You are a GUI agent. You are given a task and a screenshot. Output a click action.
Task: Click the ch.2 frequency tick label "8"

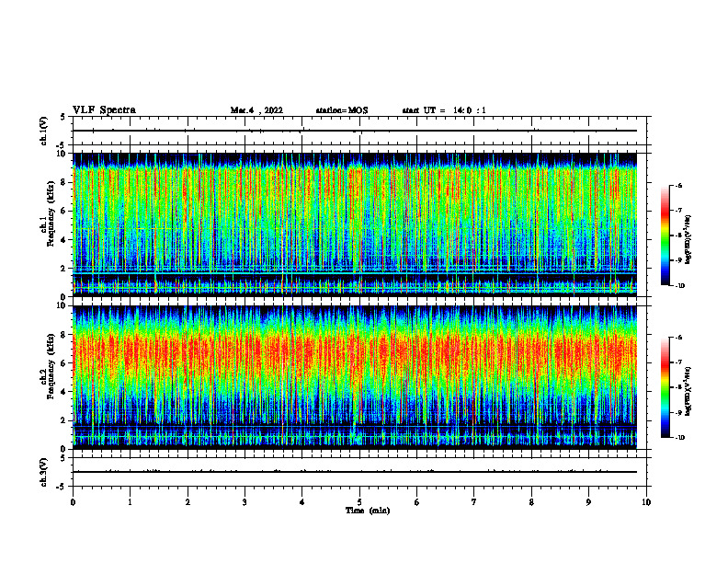coord(64,335)
